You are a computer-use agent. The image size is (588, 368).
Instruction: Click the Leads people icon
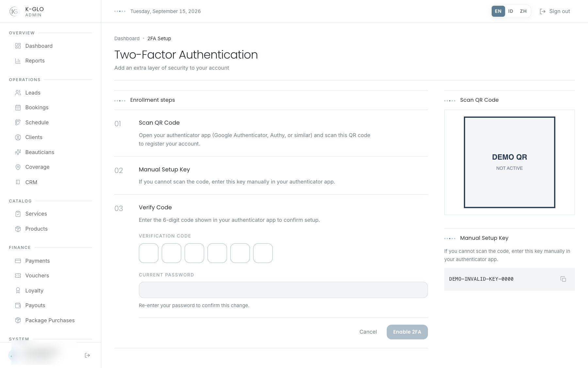[x=18, y=93]
